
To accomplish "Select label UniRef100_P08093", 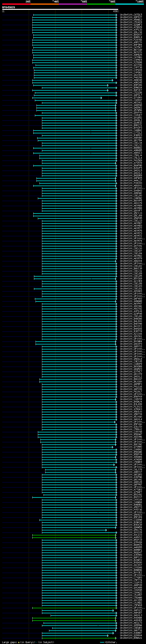I will 131,183.
